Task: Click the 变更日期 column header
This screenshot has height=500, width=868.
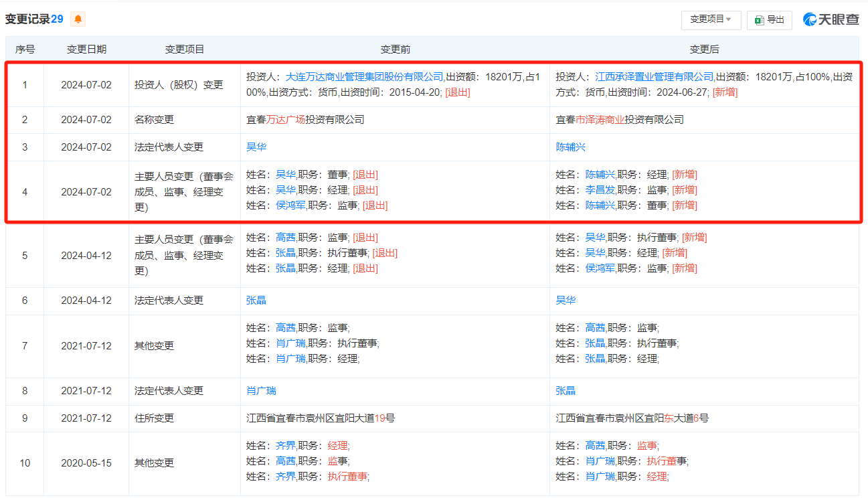Action: pos(86,50)
